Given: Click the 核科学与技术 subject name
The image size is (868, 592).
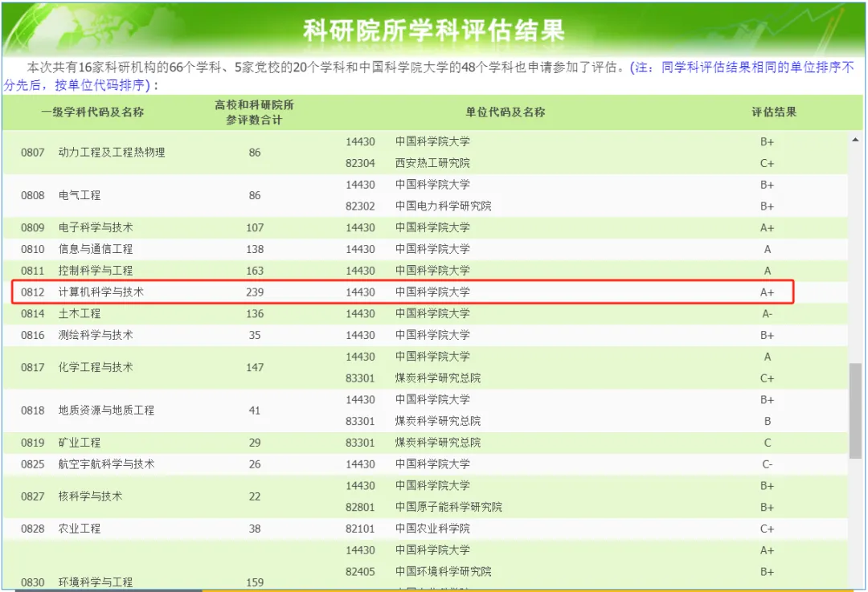Looking at the screenshot, I should (x=90, y=496).
